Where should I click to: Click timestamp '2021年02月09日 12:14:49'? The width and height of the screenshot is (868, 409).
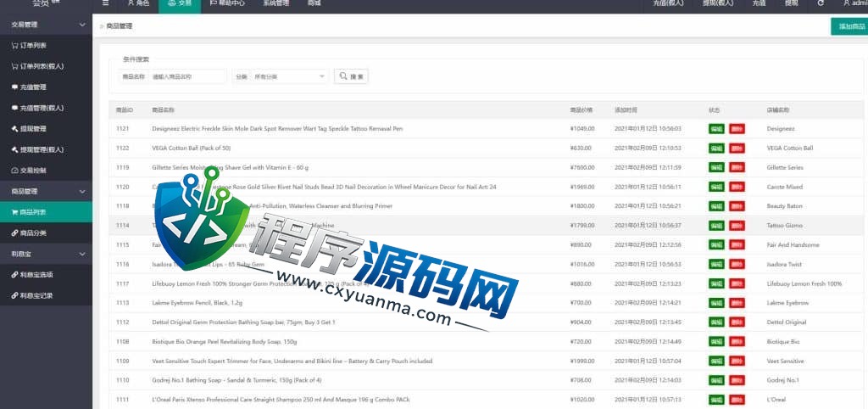pyautogui.click(x=648, y=342)
